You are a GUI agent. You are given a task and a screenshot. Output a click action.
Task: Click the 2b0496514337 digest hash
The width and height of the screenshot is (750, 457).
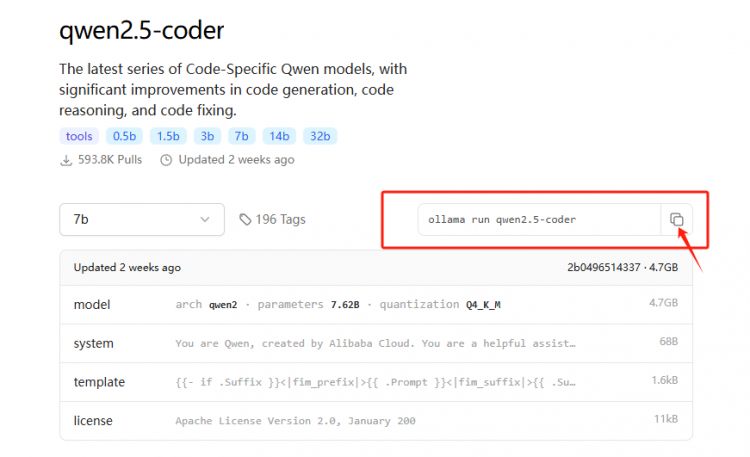602,268
